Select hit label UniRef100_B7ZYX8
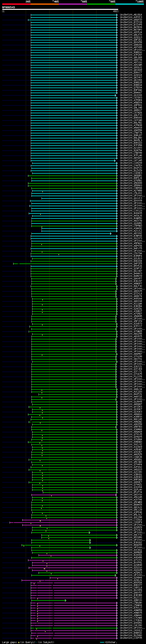Screen dimensions: 146x644 tap(131, 22)
